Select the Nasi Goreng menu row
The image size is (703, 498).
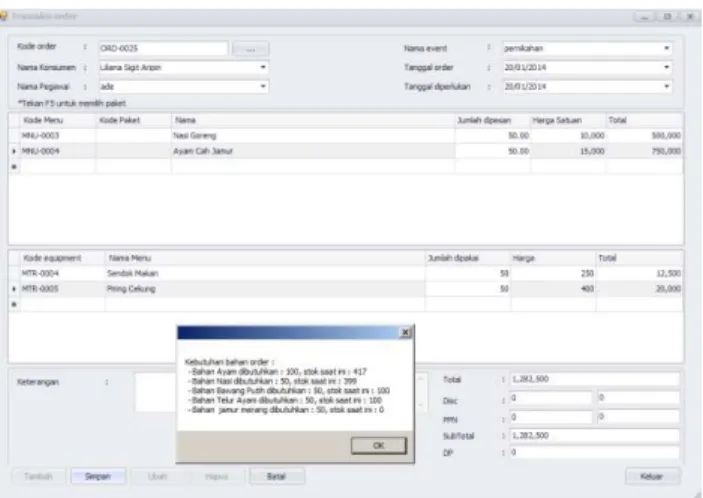(345, 135)
